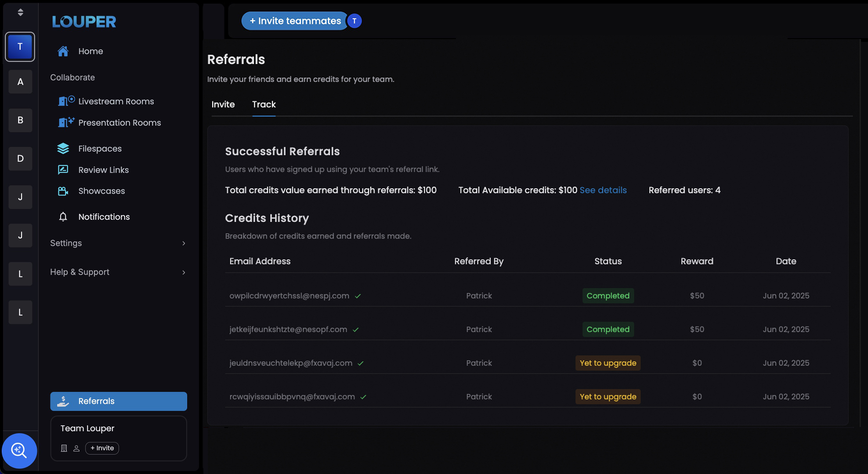868x474 pixels.
Task: Expand the Settings section chevron
Action: click(x=184, y=243)
